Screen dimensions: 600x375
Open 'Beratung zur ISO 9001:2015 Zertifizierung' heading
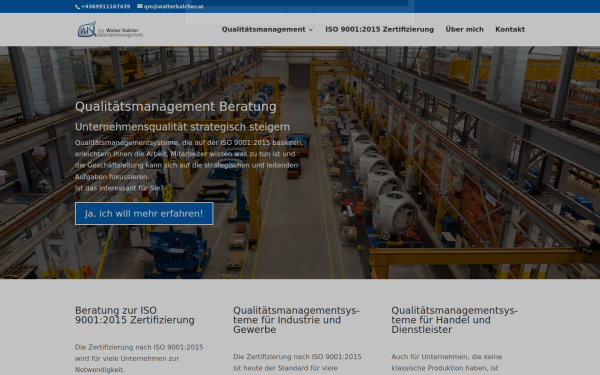135,315
